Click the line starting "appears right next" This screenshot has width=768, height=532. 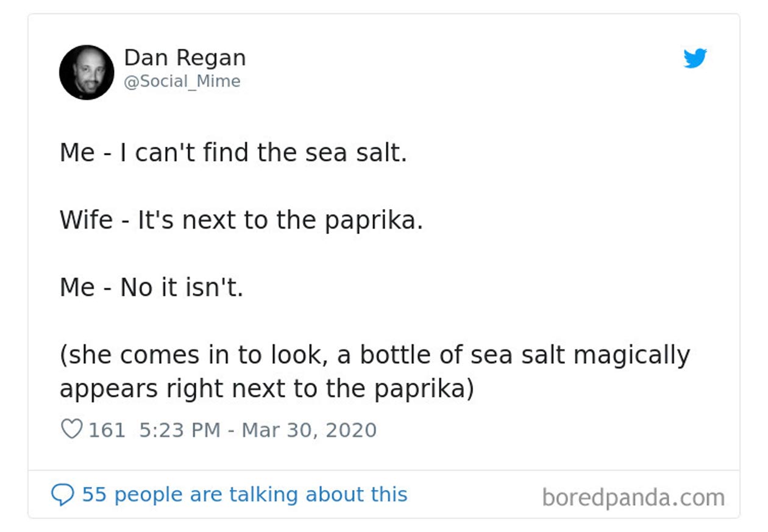[266, 388]
